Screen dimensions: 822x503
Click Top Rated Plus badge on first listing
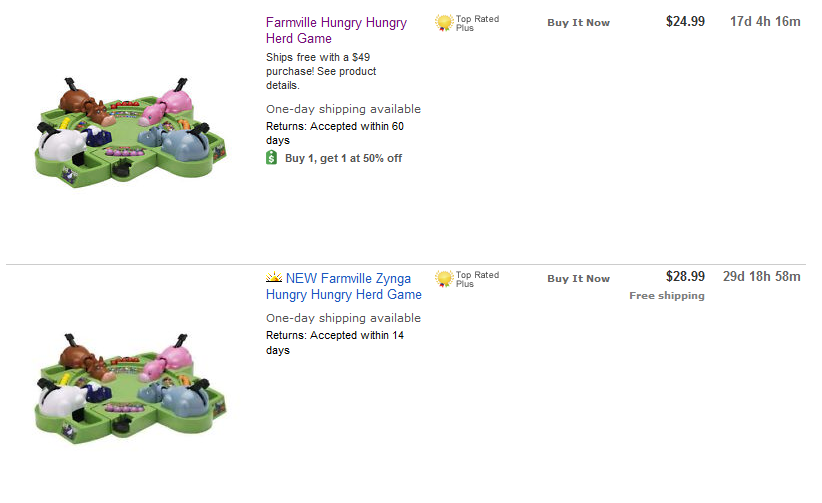[467, 23]
